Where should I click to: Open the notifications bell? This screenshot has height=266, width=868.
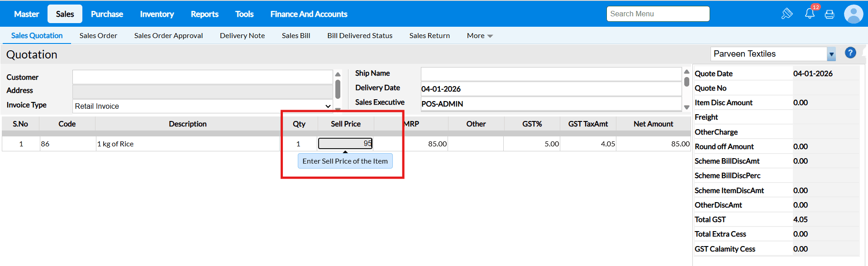[x=810, y=14]
